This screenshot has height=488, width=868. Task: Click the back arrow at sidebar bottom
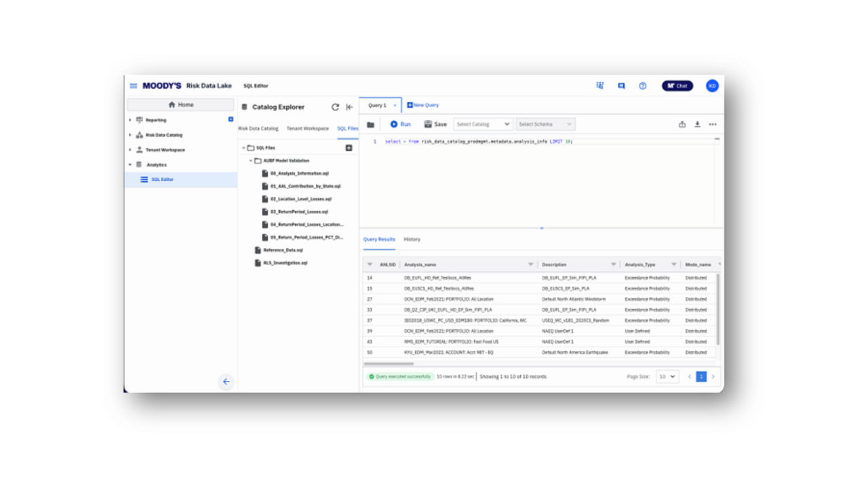point(226,382)
